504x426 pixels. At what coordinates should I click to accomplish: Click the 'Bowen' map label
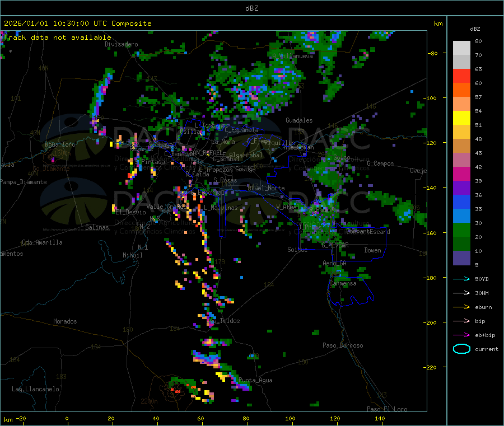coord(372,250)
